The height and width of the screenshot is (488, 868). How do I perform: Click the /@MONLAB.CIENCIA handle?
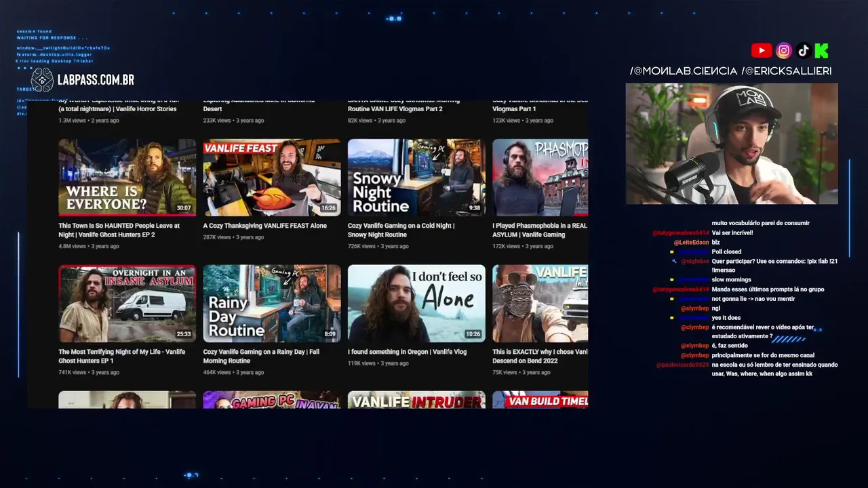[684, 70]
